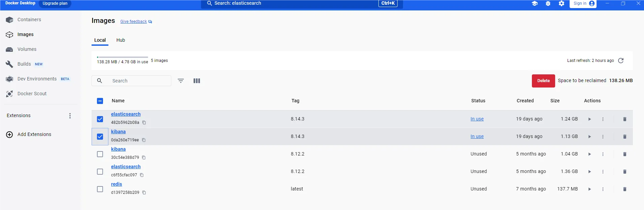
Task: Sort by the Created column header
Action: (x=525, y=101)
